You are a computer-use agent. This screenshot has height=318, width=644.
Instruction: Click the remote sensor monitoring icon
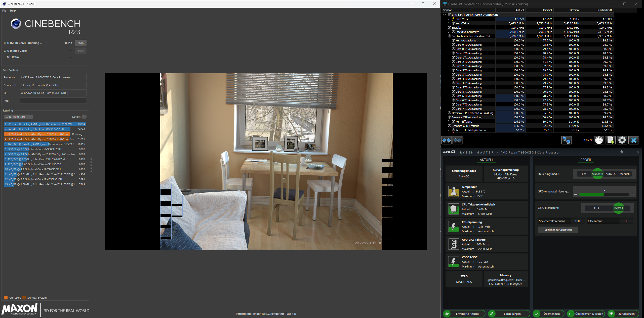click(566, 140)
